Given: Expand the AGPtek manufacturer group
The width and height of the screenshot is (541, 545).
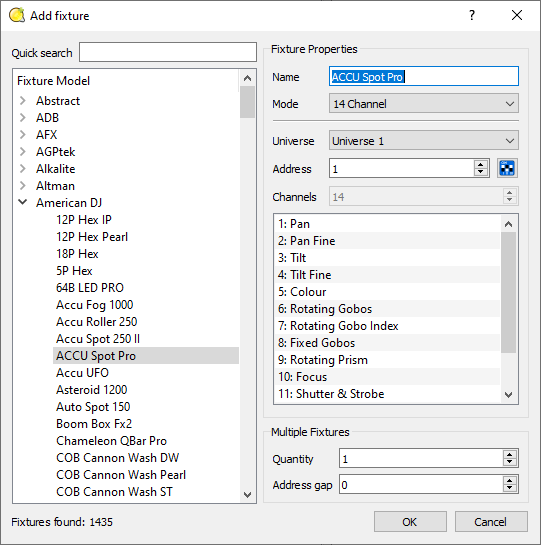Looking at the screenshot, I should tap(23, 152).
